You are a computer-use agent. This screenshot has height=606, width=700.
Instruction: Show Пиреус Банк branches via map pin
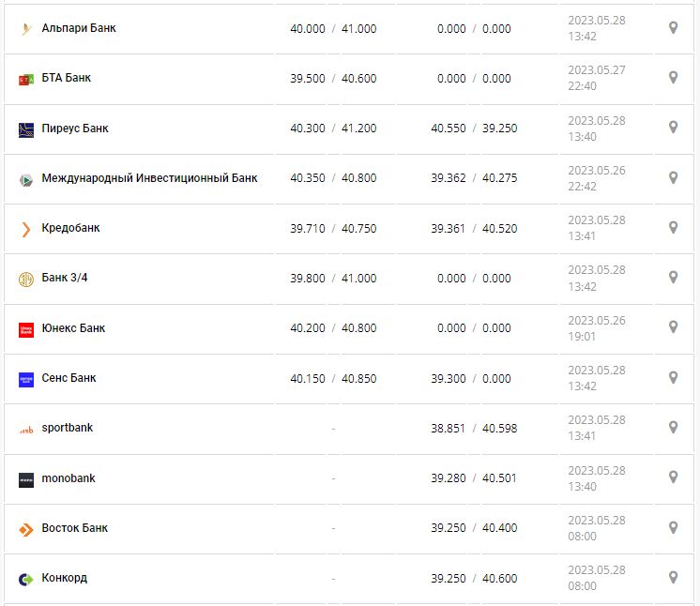(673, 128)
